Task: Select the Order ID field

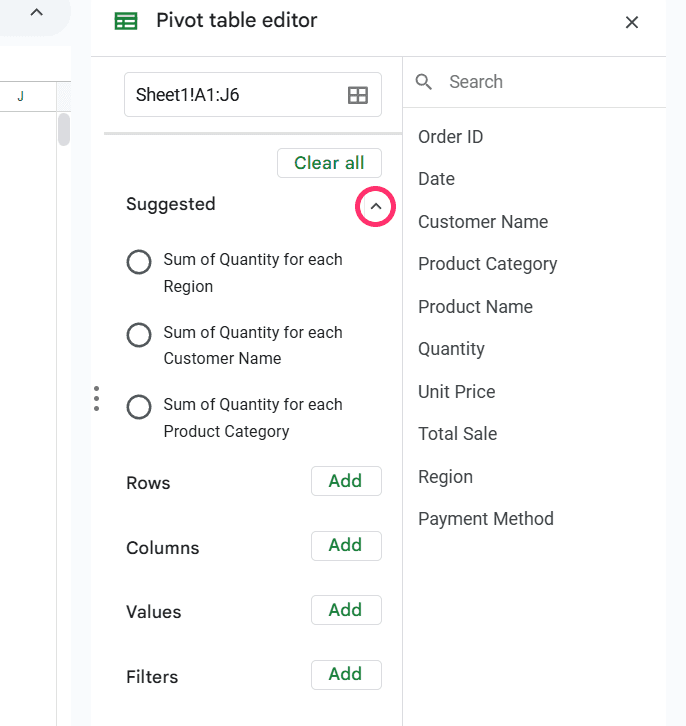Action: point(450,137)
